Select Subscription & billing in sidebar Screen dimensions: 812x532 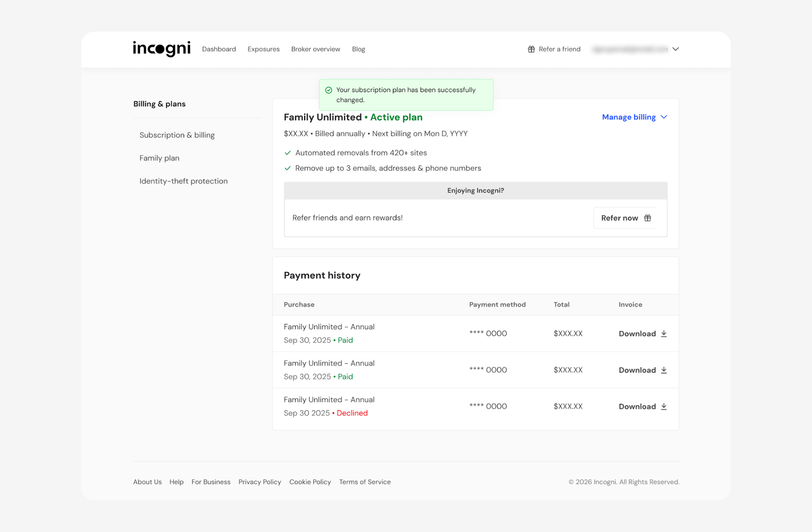coord(177,135)
